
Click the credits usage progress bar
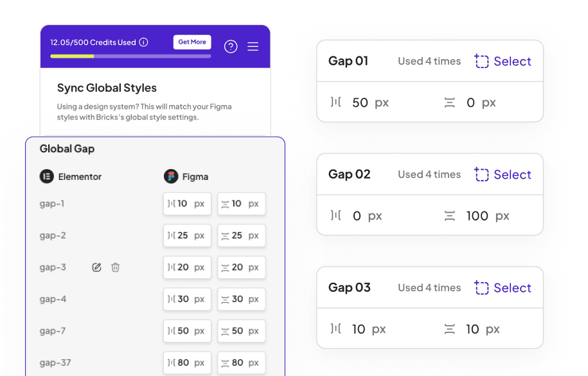(130, 57)
